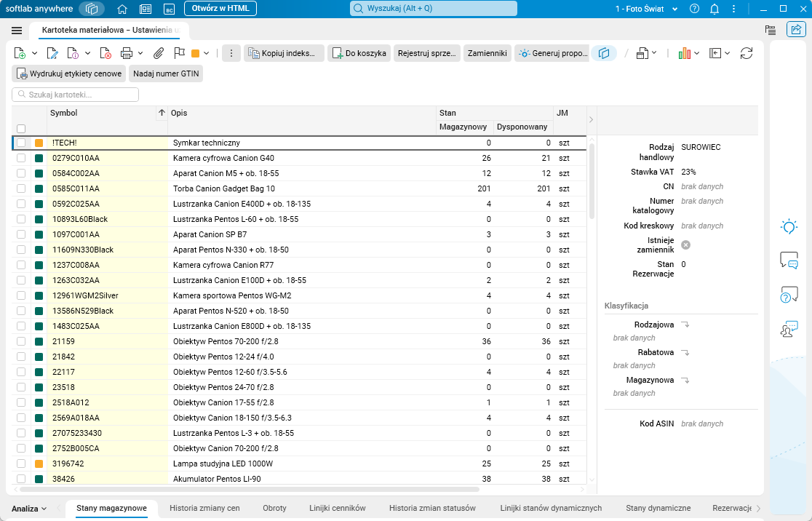The height and width of the screenshot is (521, 812).
Task: Click the orange status square on 3196742 row
Action: point(39,464)
